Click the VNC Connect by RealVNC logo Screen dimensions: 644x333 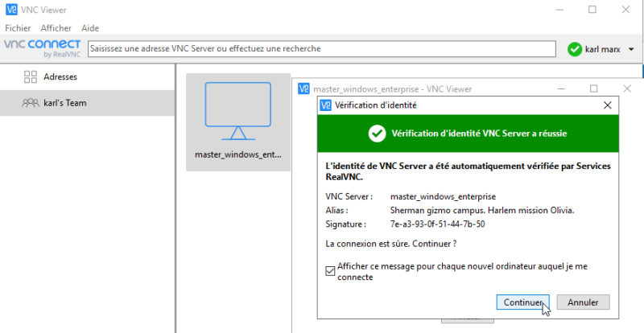pyautogui.click(x=43, y=48)
